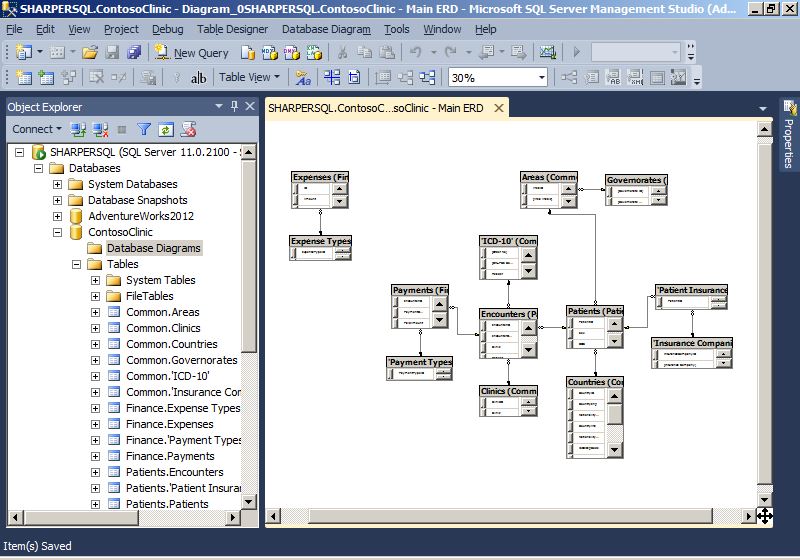Open the Properties side panel
This screenshot has height=560, width=800.
click(789, 135)
